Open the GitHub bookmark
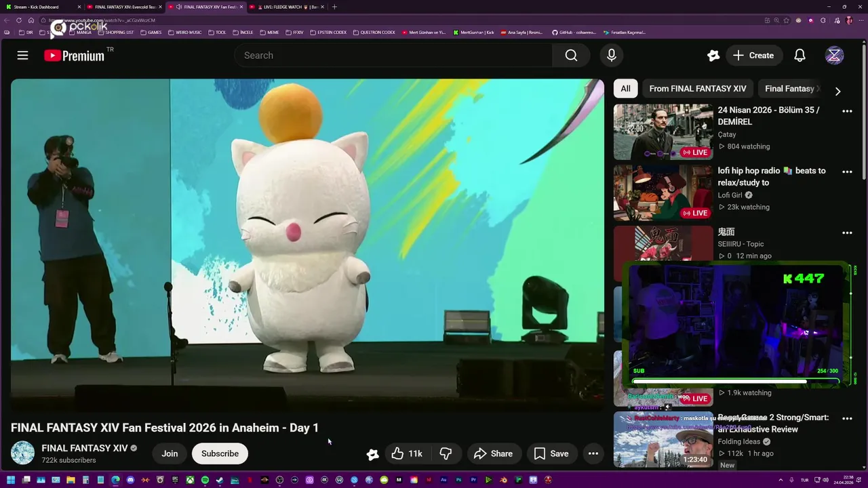 tap(574, 33)
